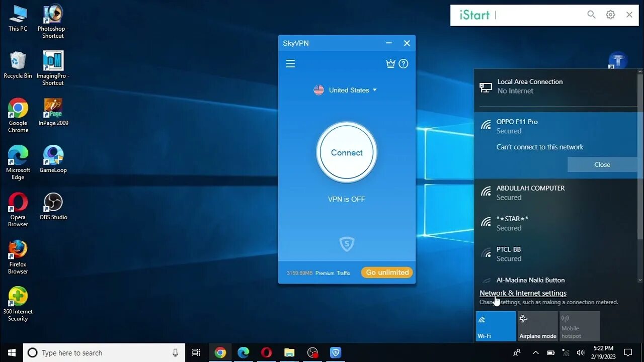This screenshot has height=362, width=644.
Task: Click Close under OPPO F11 Pro
Action: pos(602,164)
